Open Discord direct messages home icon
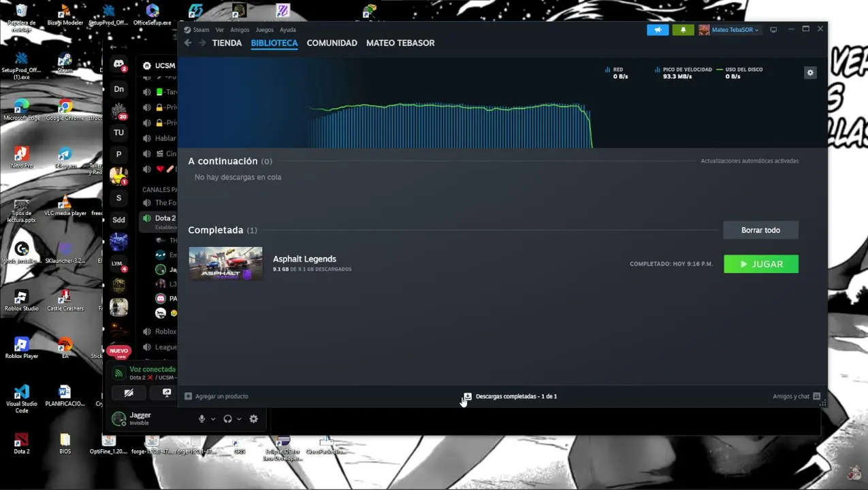The width and height of the screenshot is (868, 490). point(118,65)
